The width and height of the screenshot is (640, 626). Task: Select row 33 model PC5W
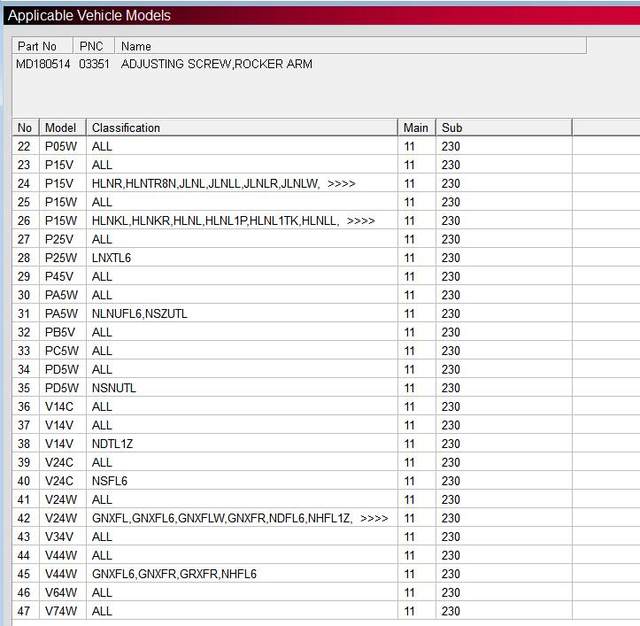point(62,351)
